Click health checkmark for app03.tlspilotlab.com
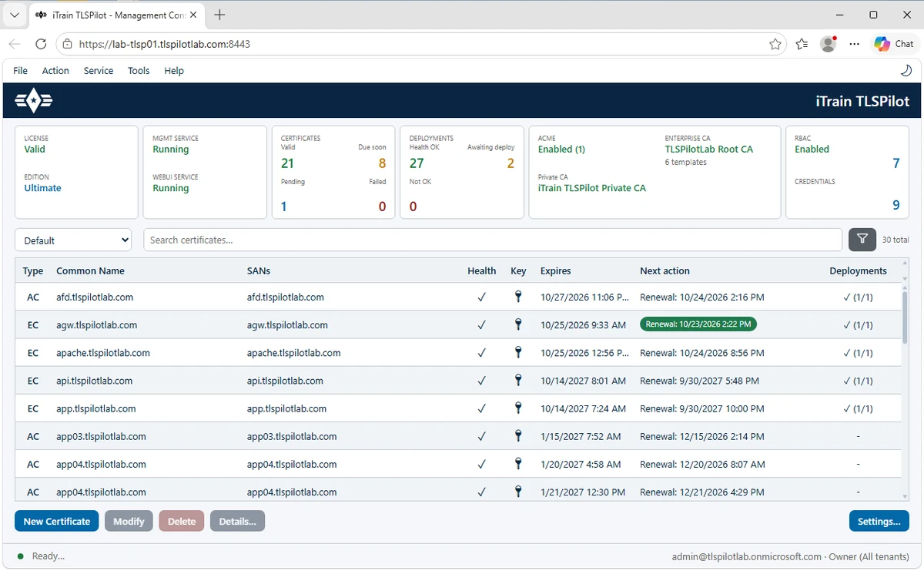The width and height of the screenshot is (924, 571). coord(481,436)
